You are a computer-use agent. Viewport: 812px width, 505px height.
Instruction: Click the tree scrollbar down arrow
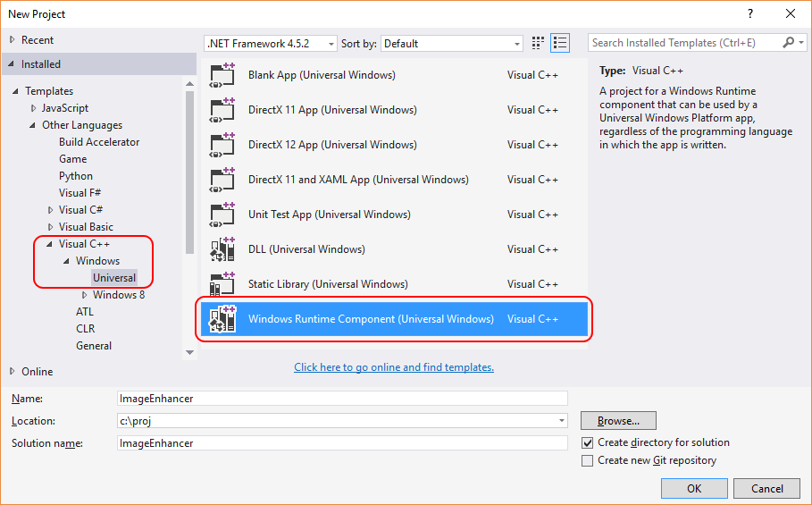coord(189,352)
